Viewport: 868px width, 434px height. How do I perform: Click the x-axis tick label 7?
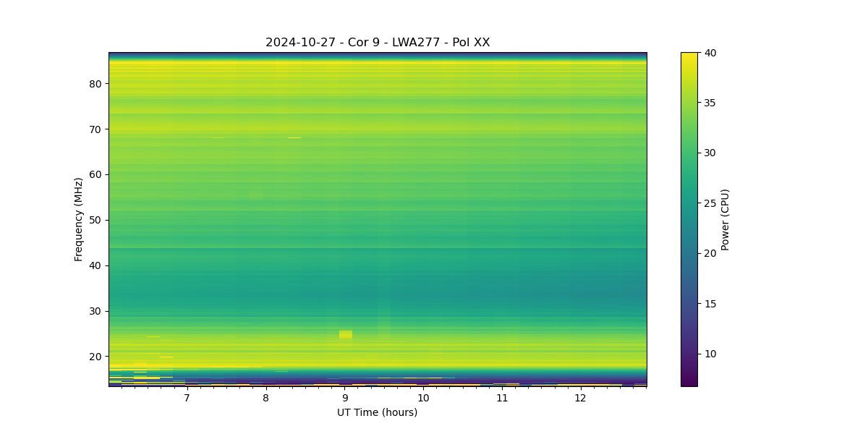tap(187, 399)
